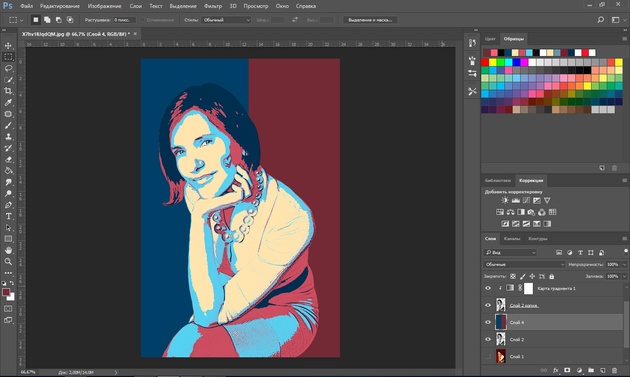Select the Clone Stamp tool

pyautogui.click(x=8, y=137)
